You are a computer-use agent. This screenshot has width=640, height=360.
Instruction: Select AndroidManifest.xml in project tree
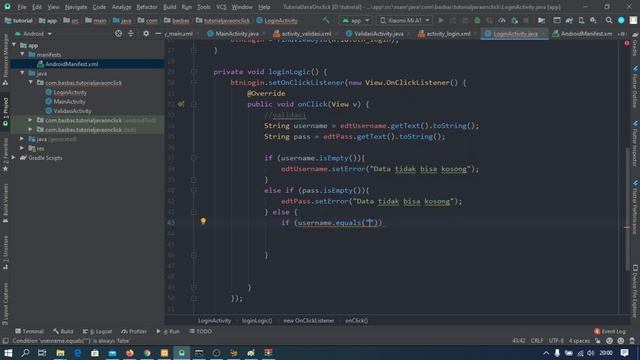click(x=71, y=64)
